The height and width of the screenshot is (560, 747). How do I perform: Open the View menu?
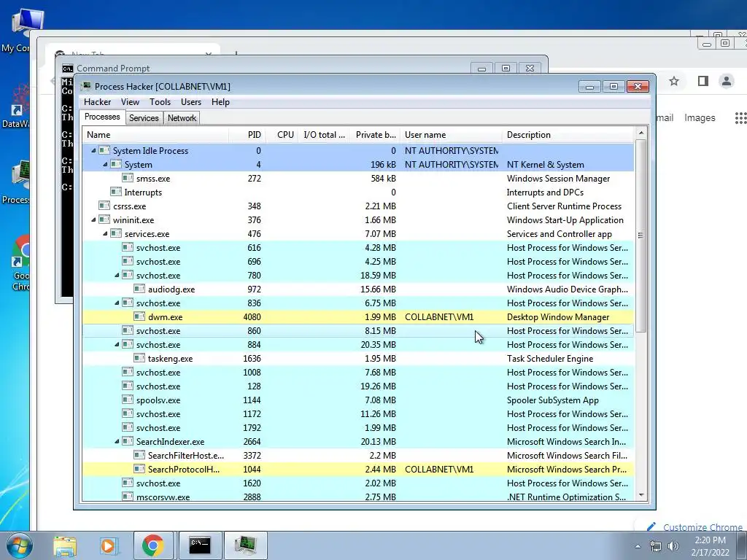(130, 102)
